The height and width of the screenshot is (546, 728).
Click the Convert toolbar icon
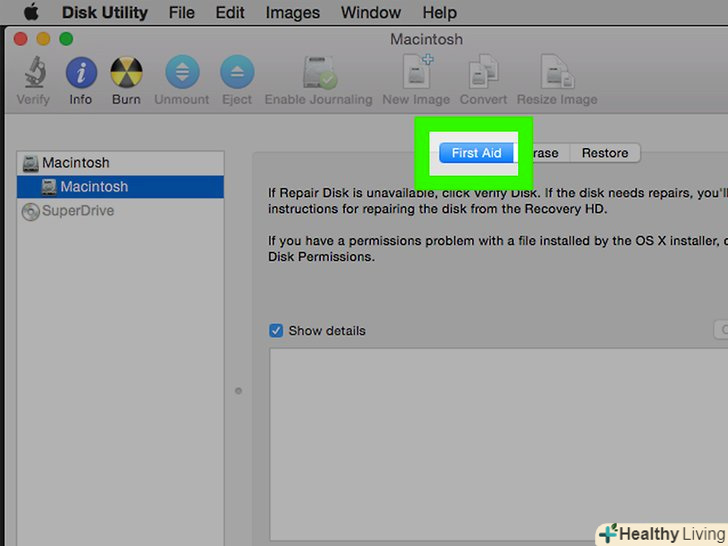point(483,72)
